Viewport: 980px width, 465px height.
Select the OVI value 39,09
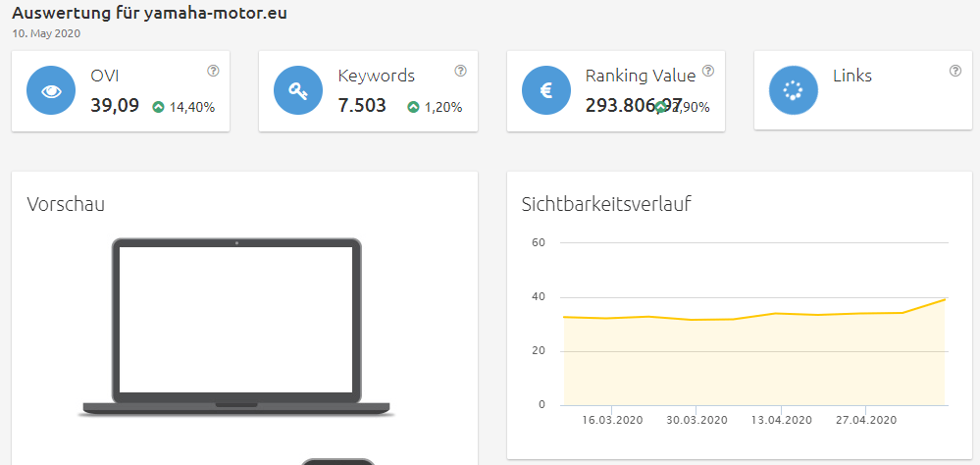115,106
